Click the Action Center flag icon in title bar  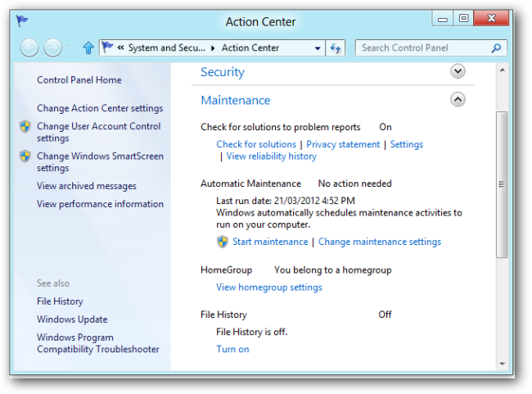(22, 21)
